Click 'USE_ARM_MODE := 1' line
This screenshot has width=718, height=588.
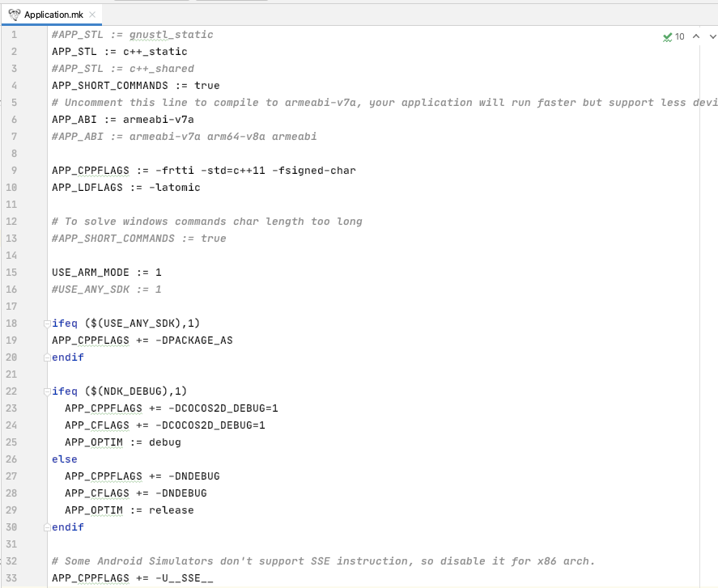(107, 273)
